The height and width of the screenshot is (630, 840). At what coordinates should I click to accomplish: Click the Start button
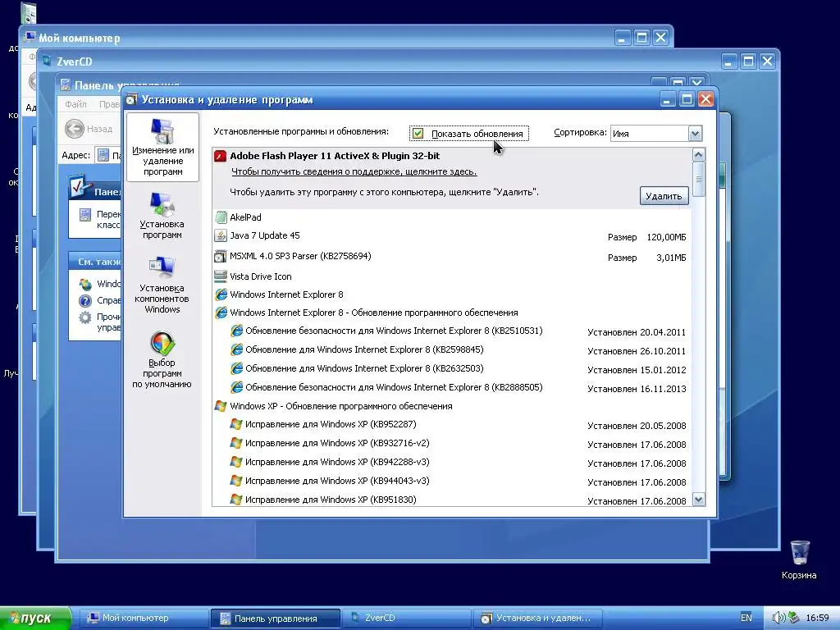click(x=35, y=619)
